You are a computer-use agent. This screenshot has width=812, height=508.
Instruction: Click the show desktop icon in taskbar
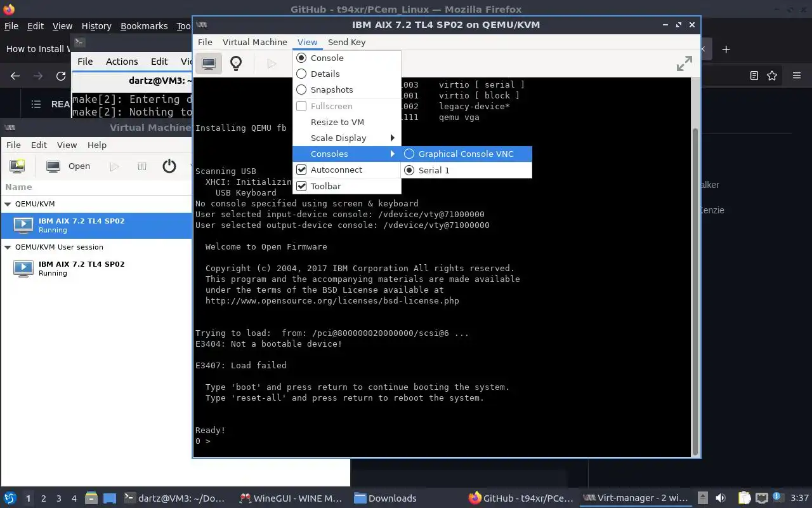(109, 498)
